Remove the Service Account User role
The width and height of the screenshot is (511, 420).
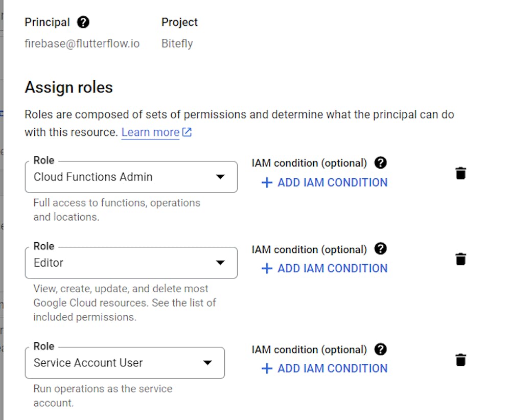(x=460, y=360)
